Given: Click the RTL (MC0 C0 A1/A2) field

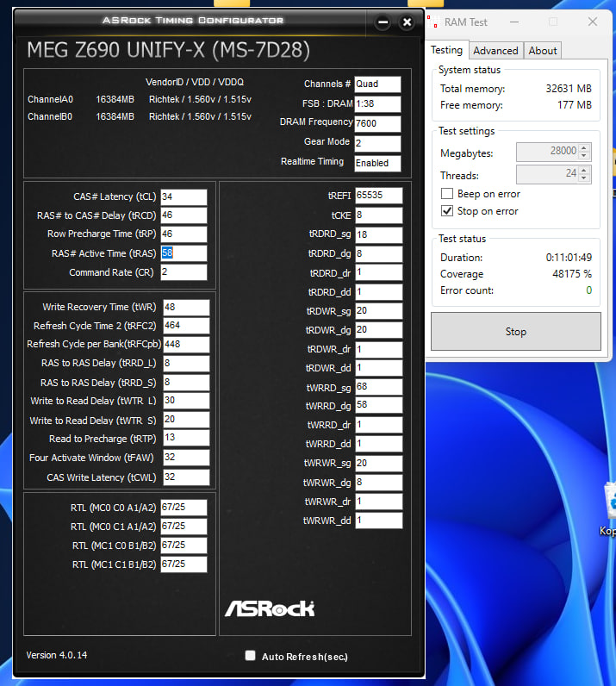Looking at the screenshot, I should [x=184, y=508].
